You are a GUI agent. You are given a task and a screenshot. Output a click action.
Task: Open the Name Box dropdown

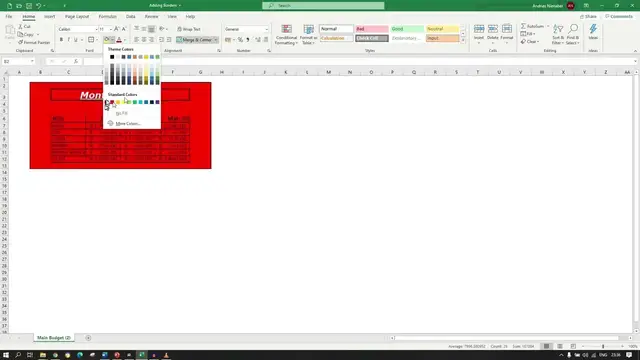pos(32,61)
